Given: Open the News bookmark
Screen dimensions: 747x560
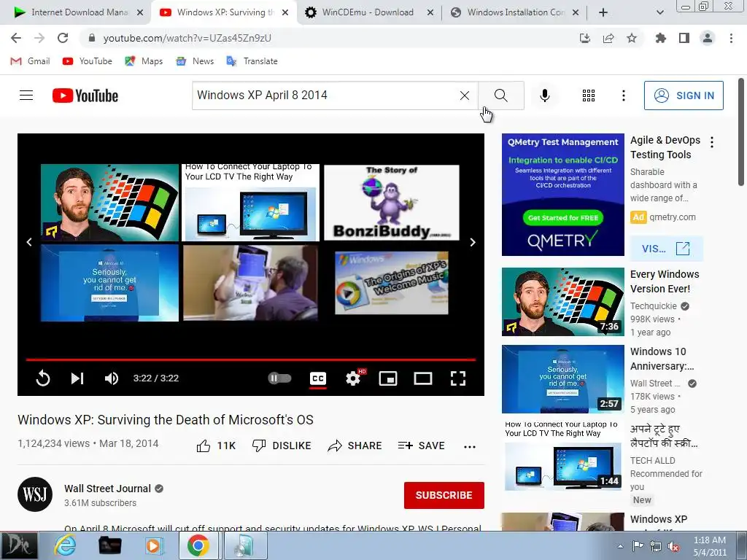Looking at the screenshot, I should 195,61.
